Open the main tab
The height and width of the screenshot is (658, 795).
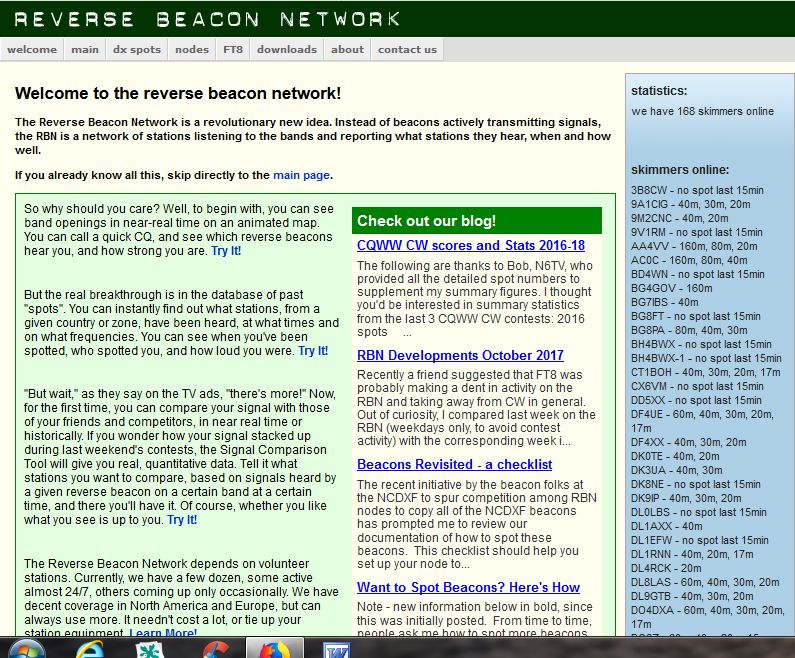85,50
